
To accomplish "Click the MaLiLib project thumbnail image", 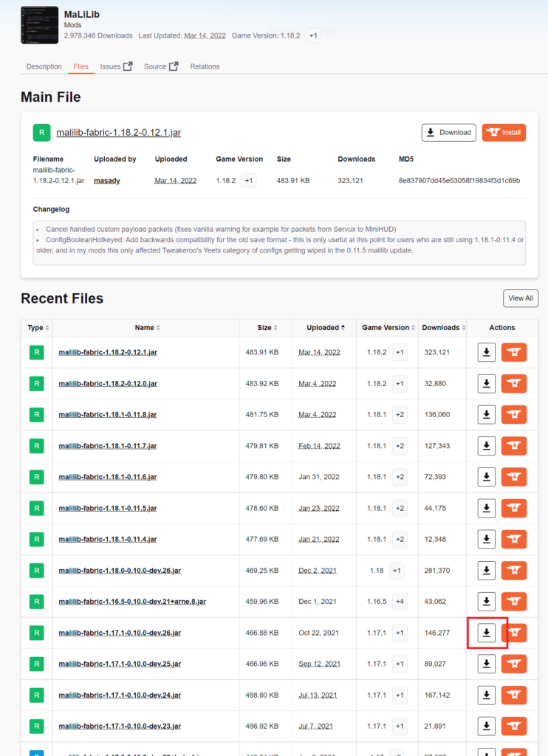I will coord(40,24).
